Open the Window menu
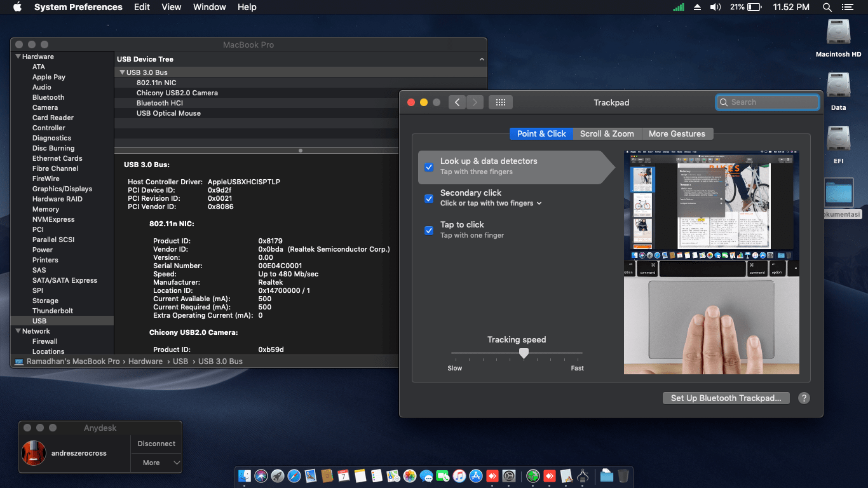 click(209, 7)
